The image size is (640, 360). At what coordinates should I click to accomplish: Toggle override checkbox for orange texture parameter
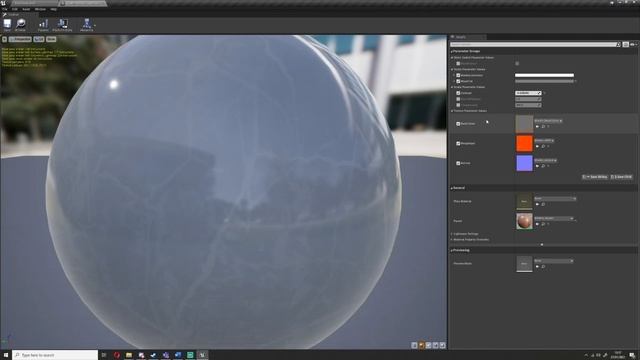458,144
